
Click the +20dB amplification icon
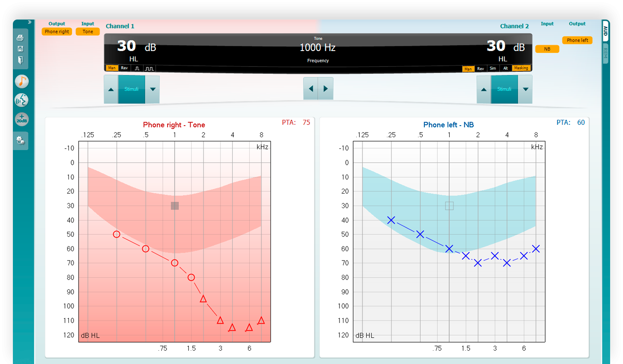[x=21, y=119]
